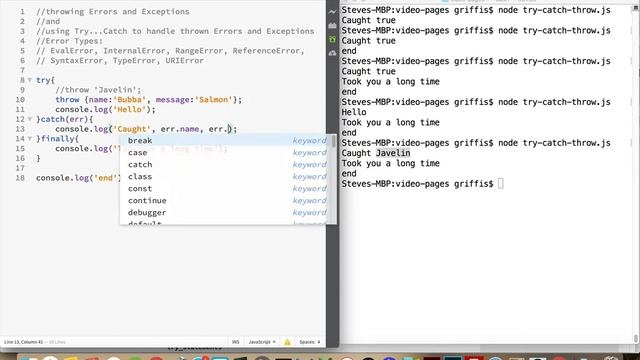Click 'Hello' output line in terminal
The image size is (640, 360).
354,112
